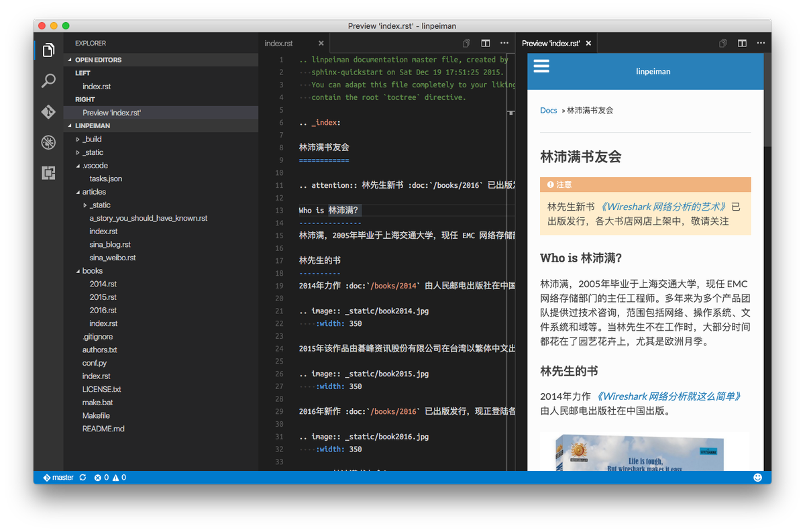Split the preview pane editor
Viewport: 805px width, 532px height.
(x=742, y=42)
